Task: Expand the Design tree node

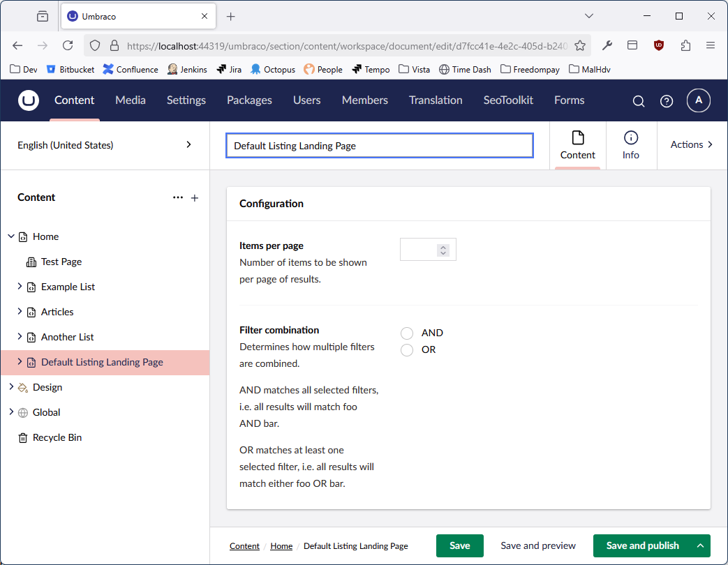Action: [11, 386]
